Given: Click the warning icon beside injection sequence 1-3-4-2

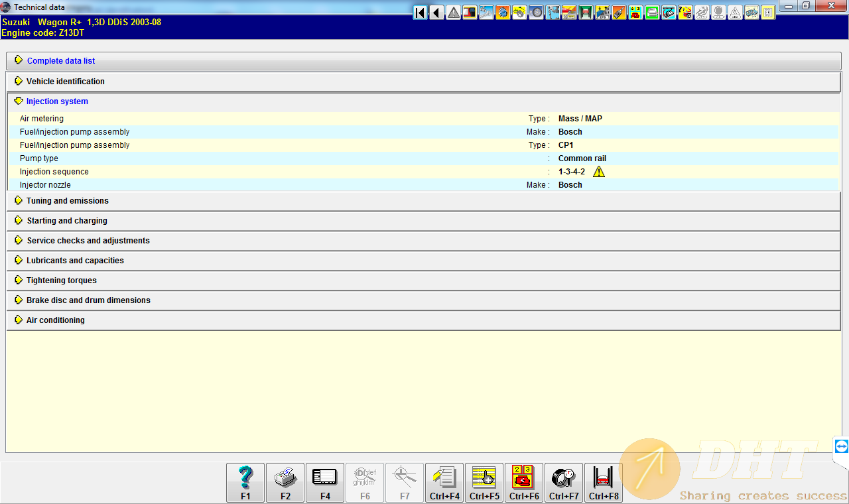Looking at the screenshot, I should tap(599, 172).
